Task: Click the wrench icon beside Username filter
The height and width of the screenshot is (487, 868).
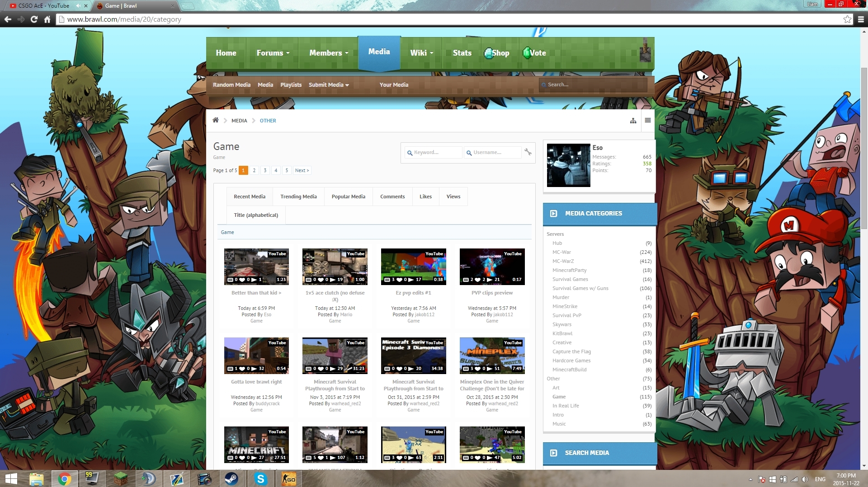Action: pos(528,152)
